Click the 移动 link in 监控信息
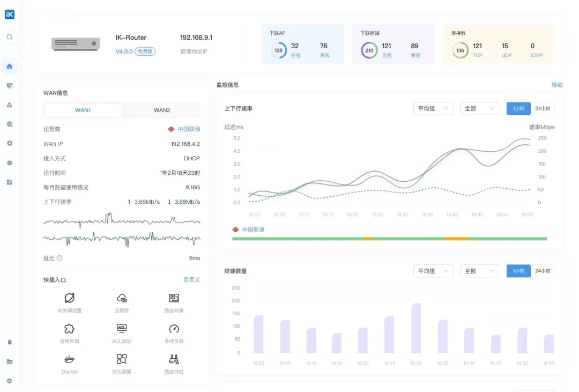 click(557, 85)
